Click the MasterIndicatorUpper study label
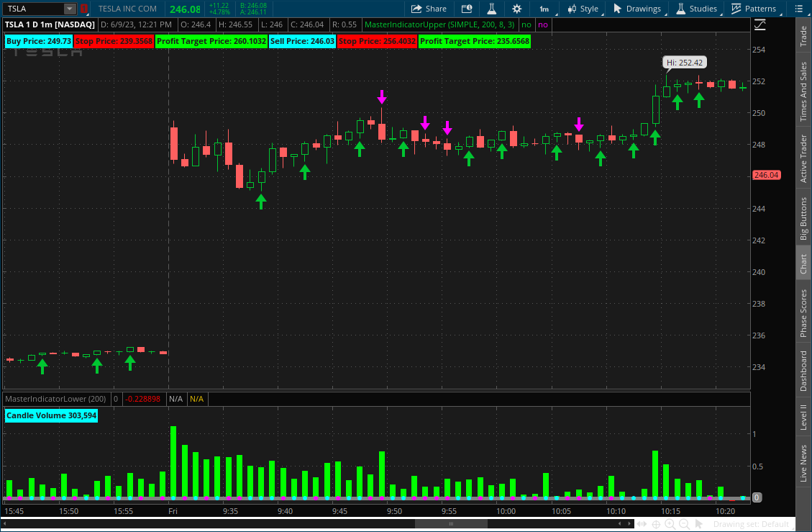The height and width of the screenshot is (532, 812). click(439, 24)
